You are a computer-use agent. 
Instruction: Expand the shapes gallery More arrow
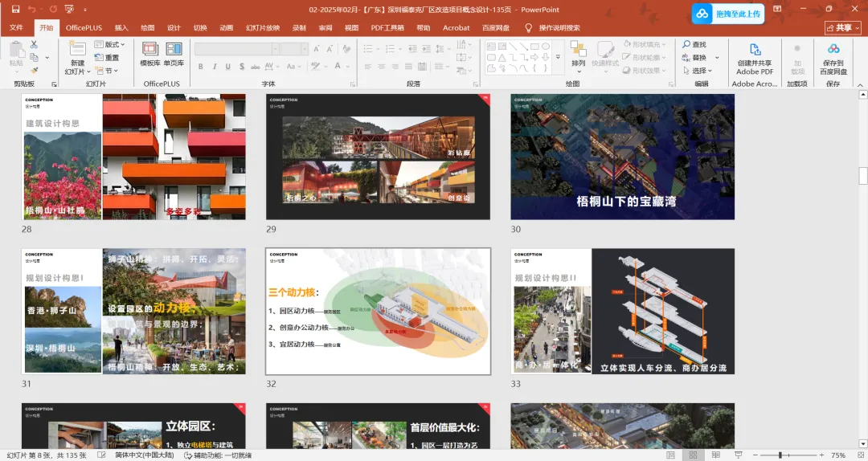tap(558, 57)
